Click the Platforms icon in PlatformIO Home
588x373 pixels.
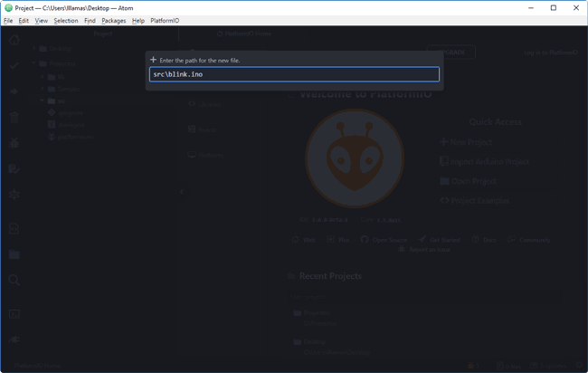click(x=192, y=155)
